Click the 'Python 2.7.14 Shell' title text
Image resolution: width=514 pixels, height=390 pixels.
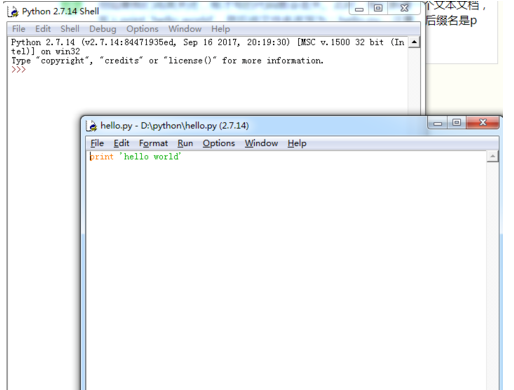point(60,11)
